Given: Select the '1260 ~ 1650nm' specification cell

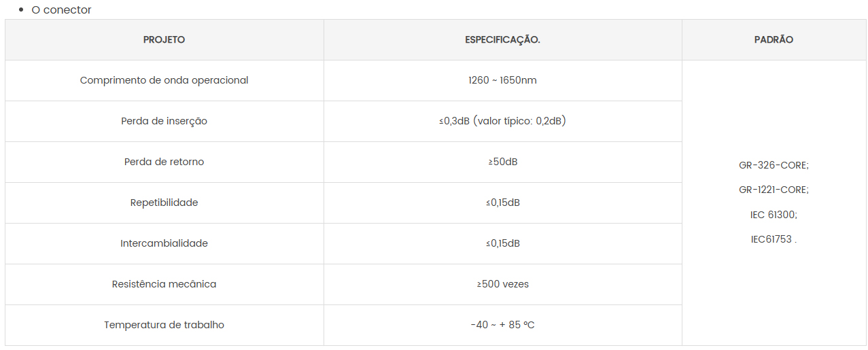Looking at the screenshot, I should 502,80.
